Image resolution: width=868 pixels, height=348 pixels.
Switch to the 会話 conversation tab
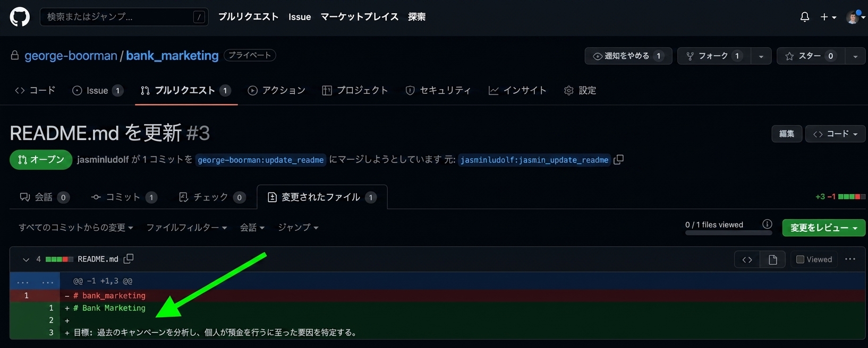(44, 197)
